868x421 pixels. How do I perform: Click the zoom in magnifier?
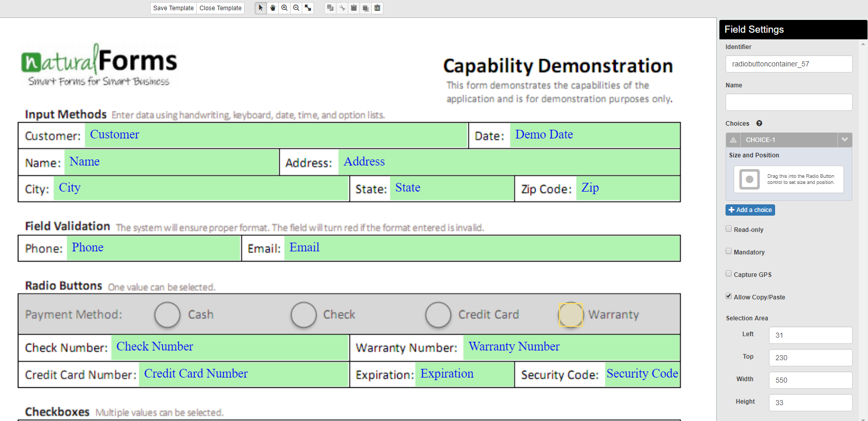[284, 8]
